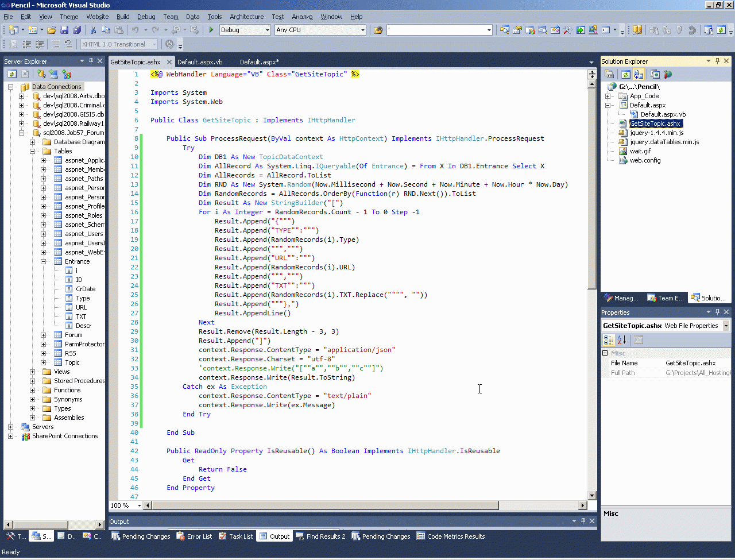Screen dimensions: 735x560
Task: Toggle auto-hide pin on Solution Explorer
Action: (x=717, y=61)
